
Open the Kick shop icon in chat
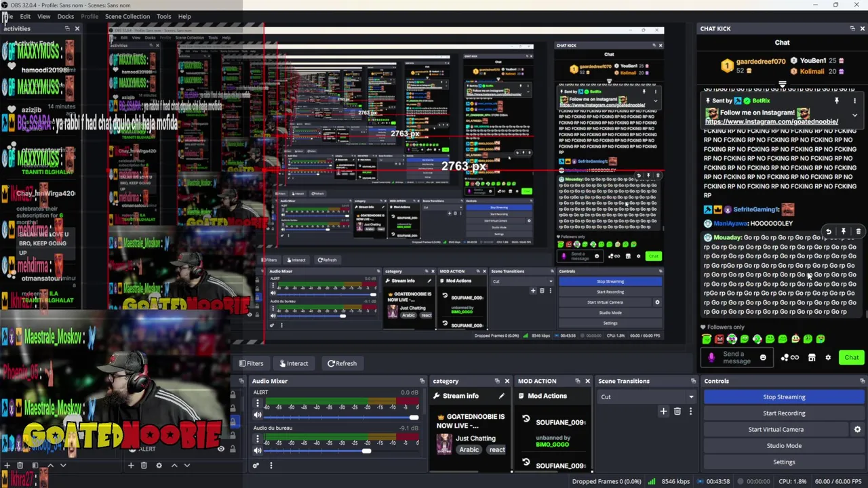tap(811, 358)
